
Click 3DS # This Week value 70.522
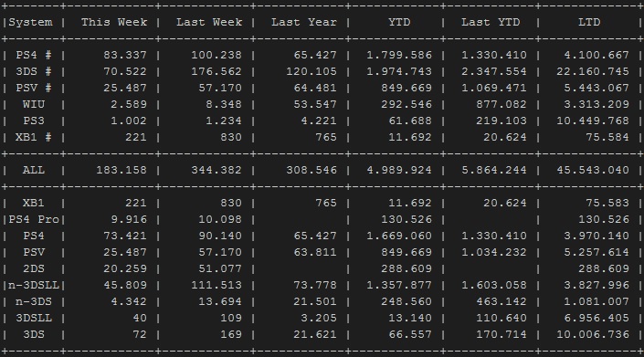tap(125, 71)
